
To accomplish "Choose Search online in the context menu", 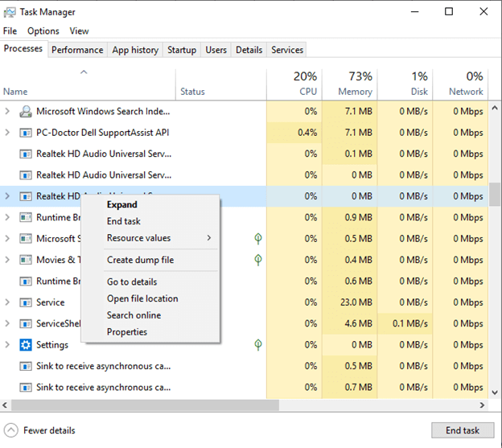I will coord(150,315).
